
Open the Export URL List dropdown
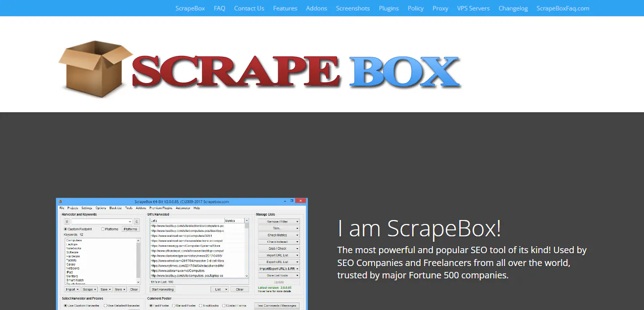[x=279, y=262]
